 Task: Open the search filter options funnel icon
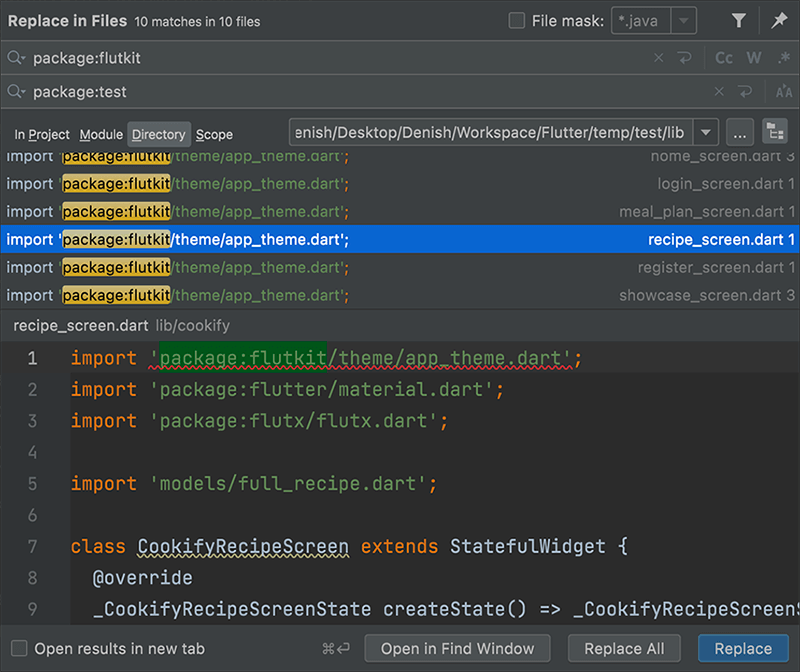point(739,20)
